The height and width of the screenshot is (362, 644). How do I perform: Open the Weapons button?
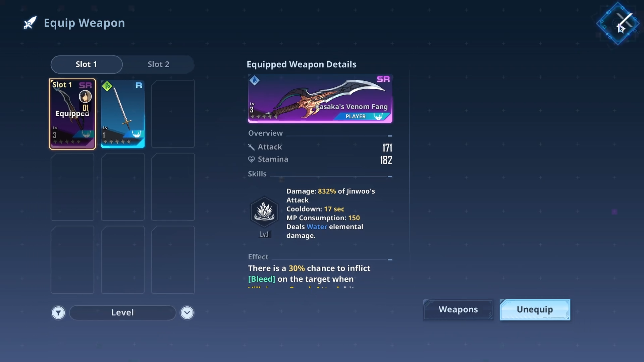tap(458, 309)
